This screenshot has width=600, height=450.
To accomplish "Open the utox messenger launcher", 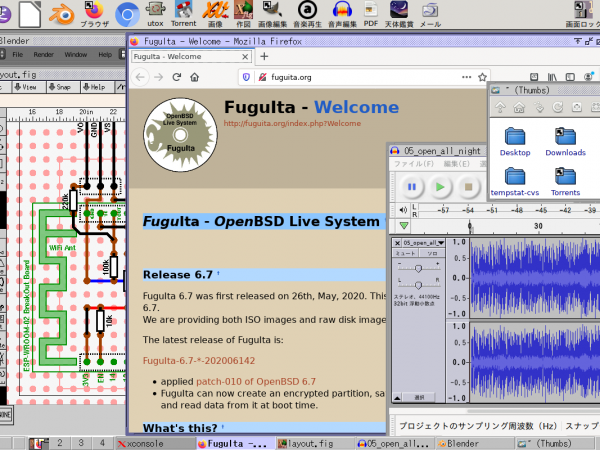I will click(155, 14).
